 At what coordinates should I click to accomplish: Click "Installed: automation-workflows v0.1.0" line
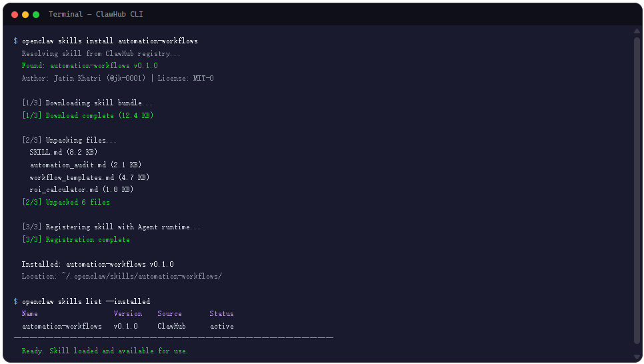pos(98,264)
